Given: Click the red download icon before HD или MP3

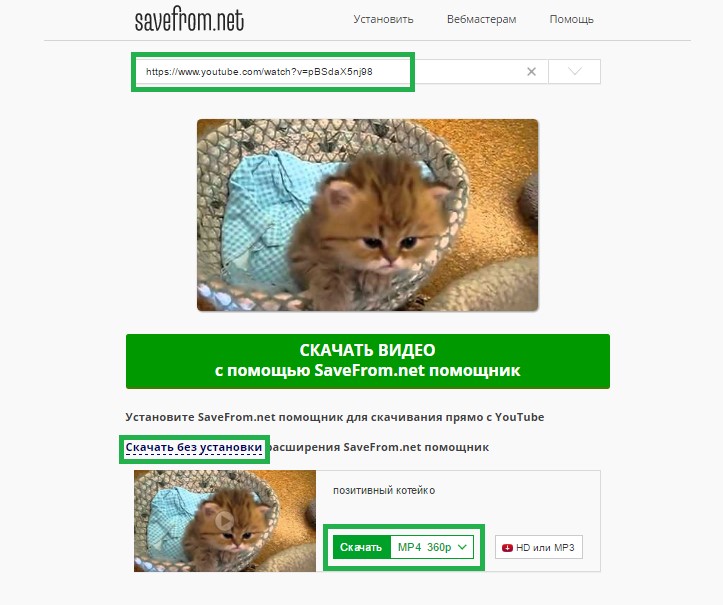Looking at the screenshot, I should coord(507,548).
